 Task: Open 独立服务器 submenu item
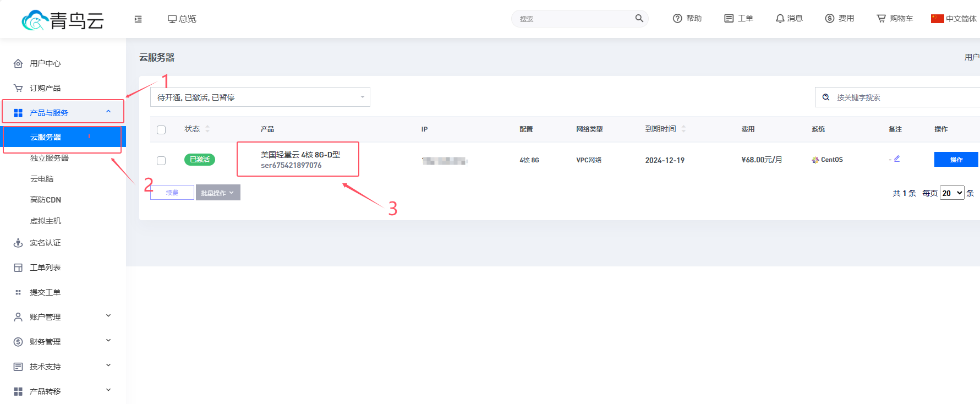pyautogui.click(x=50, y=158)
